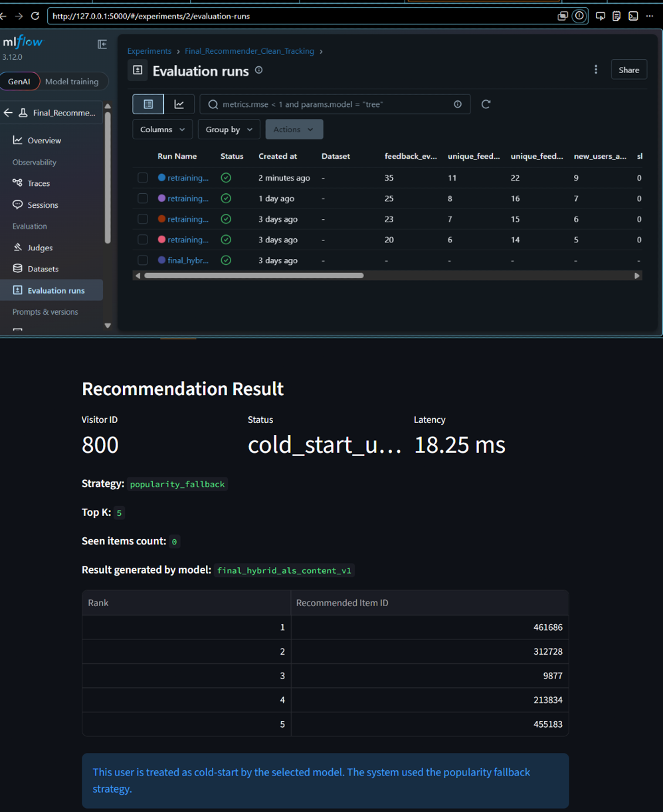Click Visitor ID value 800
The height and width of the screenshot is (812, 663).
tap(100, 444)
